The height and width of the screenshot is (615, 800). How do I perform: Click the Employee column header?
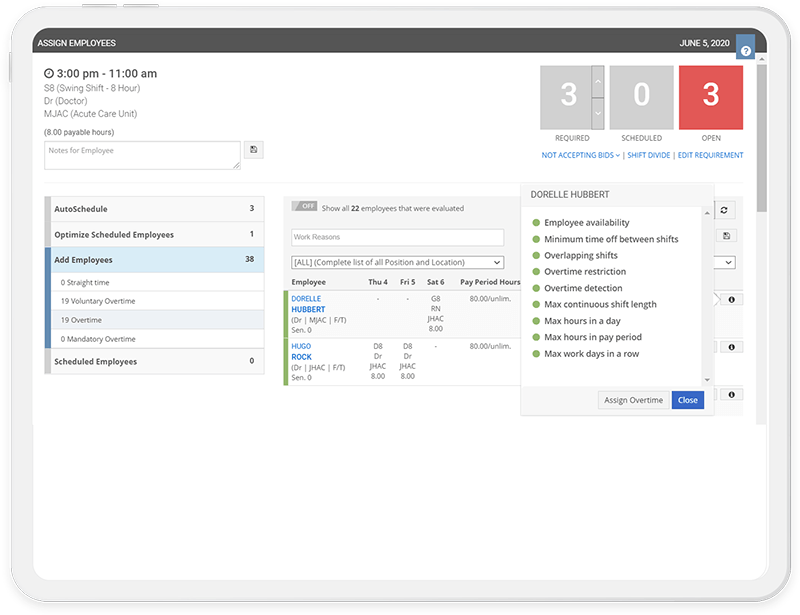pyautogui.click(x=308, y=282)
